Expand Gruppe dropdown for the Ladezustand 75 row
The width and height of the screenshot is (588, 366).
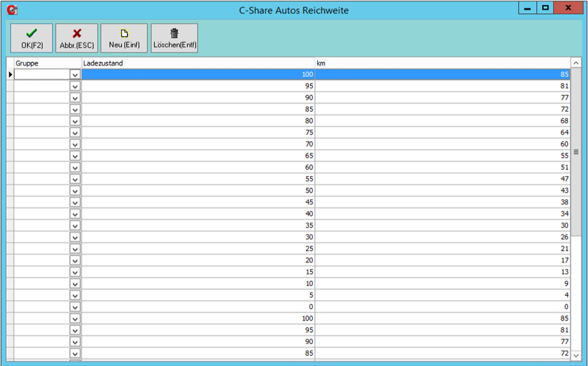[75, 133]
